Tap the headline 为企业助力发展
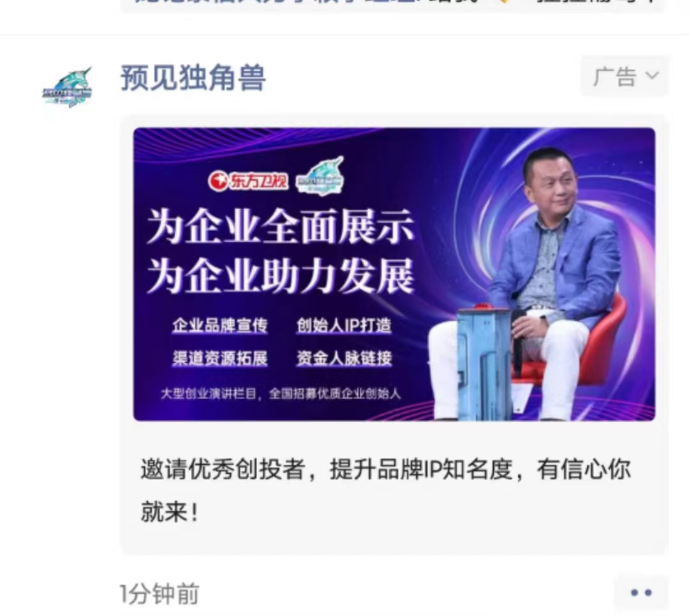Screen dimensions: 689x616 (280, 276)
